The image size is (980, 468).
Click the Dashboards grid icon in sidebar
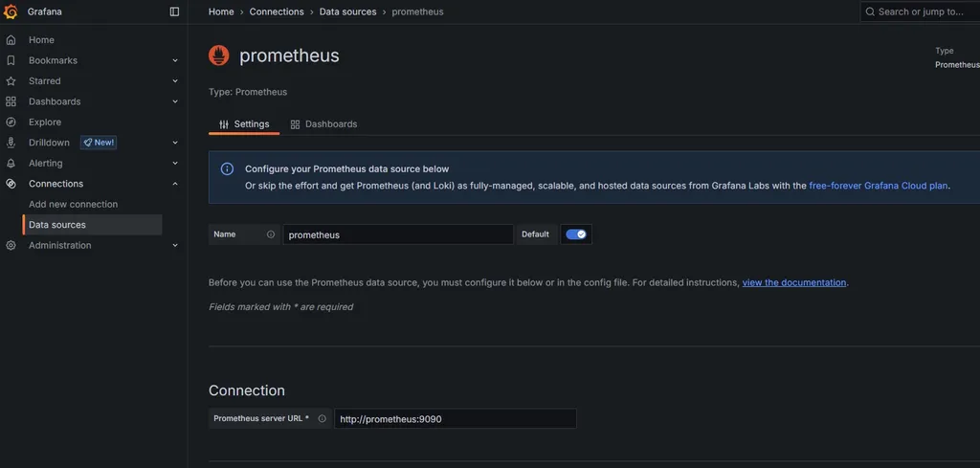tap(11, 101)
